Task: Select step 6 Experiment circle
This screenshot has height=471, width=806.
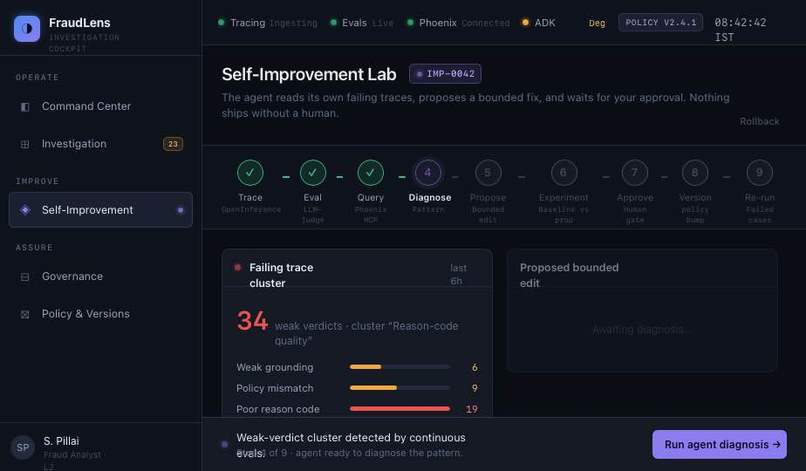Action: point(563,173)
